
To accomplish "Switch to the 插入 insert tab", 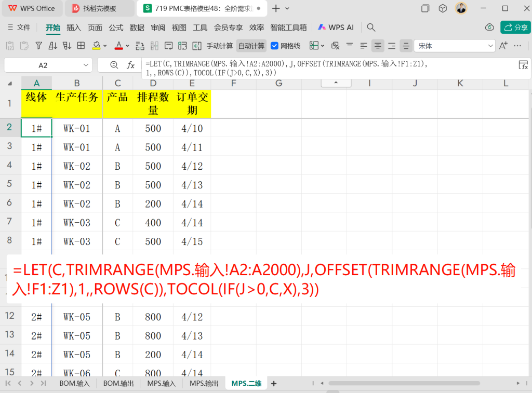I will pos(74,28).
